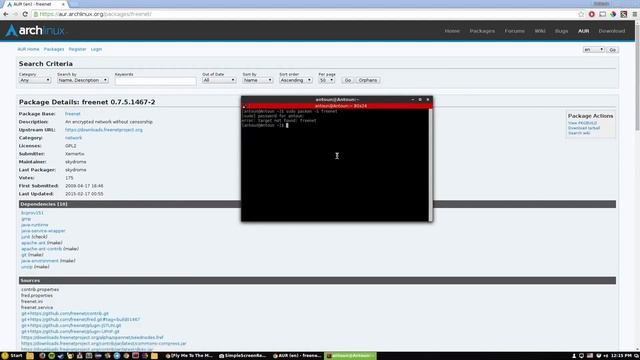Open the freenet Package Base link
The height and width of the screenshot is (360, 640).
pyautogui.click(x=73, y=114)
